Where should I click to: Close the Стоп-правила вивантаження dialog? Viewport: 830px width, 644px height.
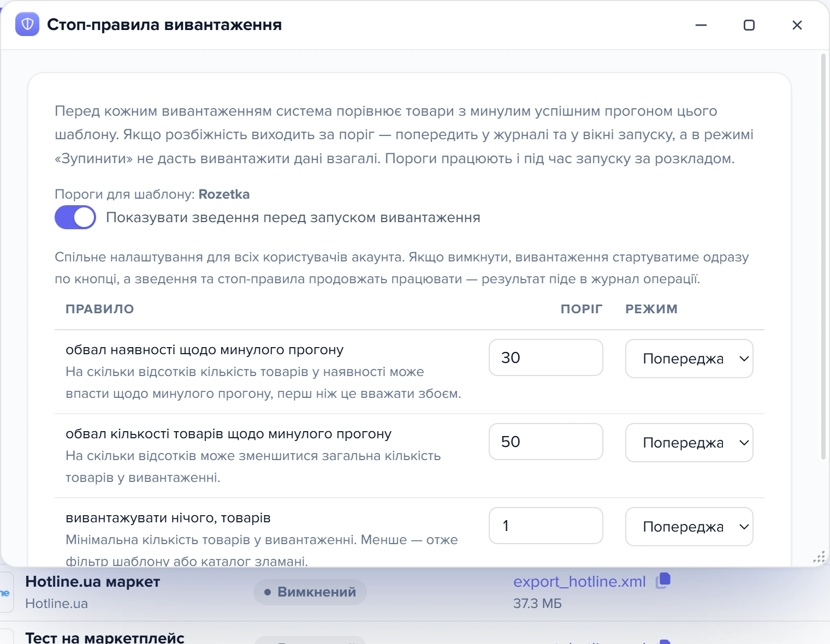click(797, 25)
